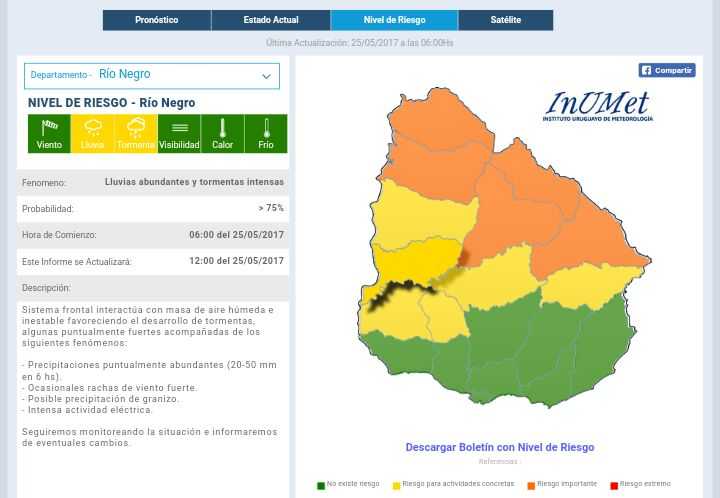This screenshot has height=498, width=720.
Task: Open the Departamento Río Negro dropdown
Action: [x=151, y=75]
